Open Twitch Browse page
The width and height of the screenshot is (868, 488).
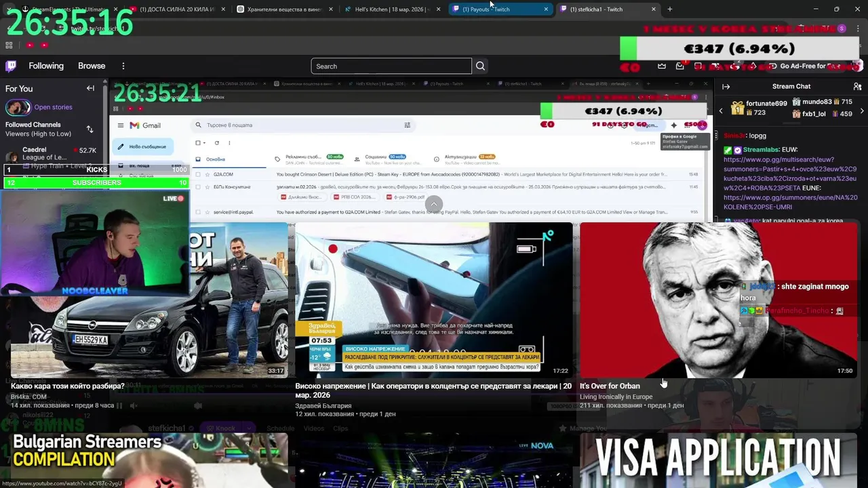click(x=92, y=66)
